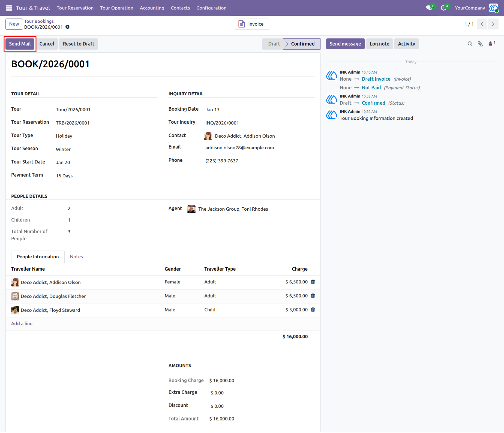Open Accounting menu

(152, 8)
